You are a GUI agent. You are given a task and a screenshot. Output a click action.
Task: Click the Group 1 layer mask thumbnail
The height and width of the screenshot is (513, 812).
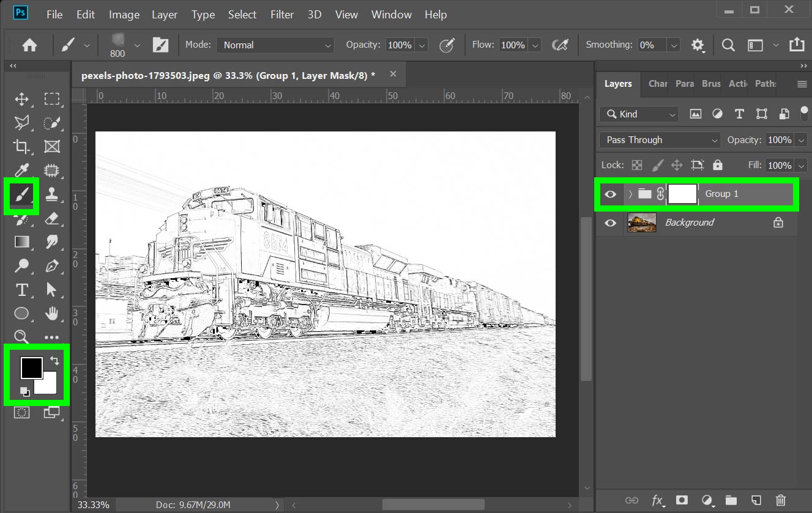pos(682,194)
